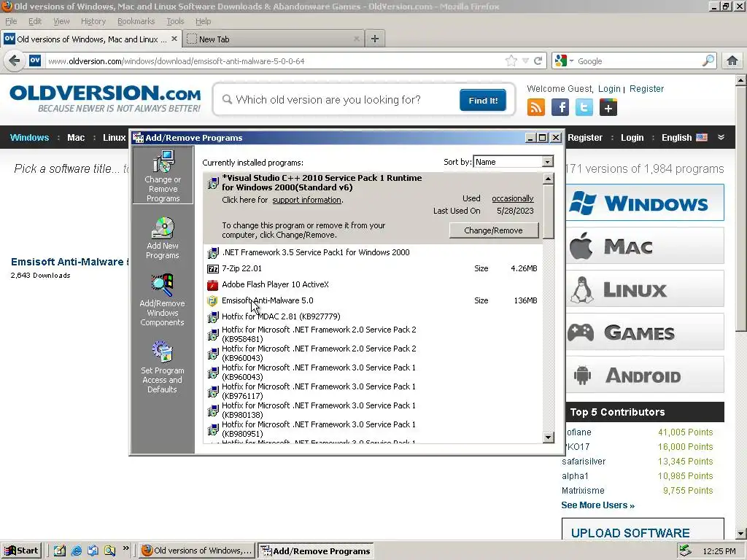747x560 pixels.
Task: Click the Change/Remove button
Action: click(494, 230)
